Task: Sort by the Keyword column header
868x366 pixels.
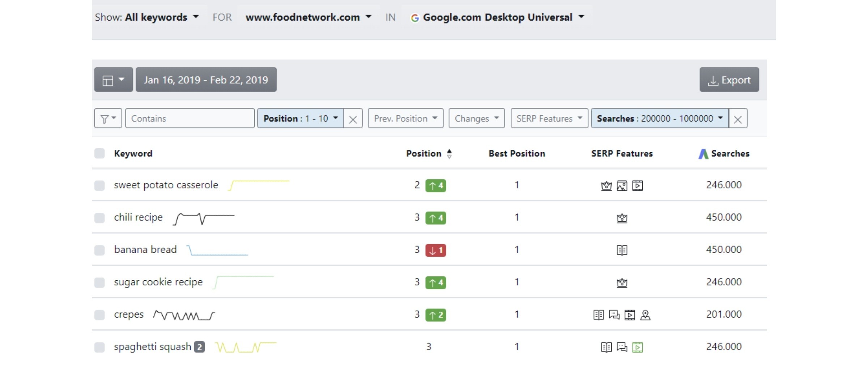Action: [x=133, y=153]
